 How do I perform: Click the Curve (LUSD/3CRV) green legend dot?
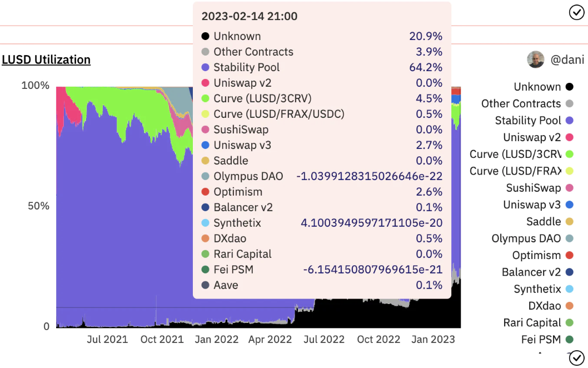[569, 155]
